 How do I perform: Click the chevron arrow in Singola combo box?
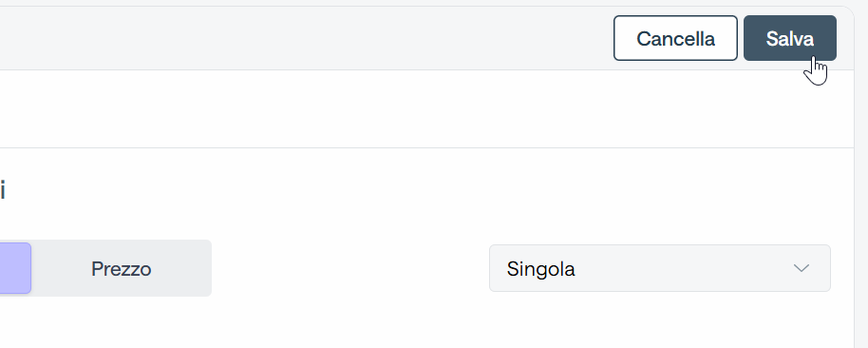pyautogui.click(x=801, y=269)
